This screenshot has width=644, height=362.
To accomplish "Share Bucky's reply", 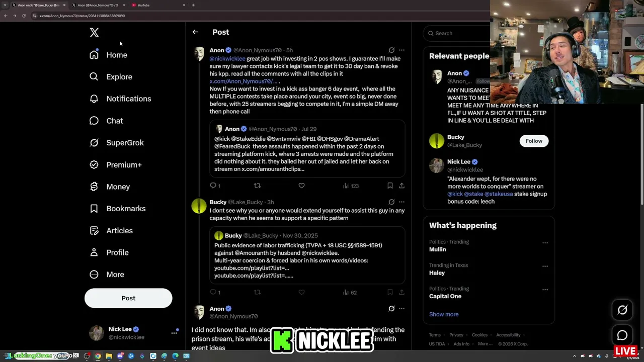I will point(401,292).
